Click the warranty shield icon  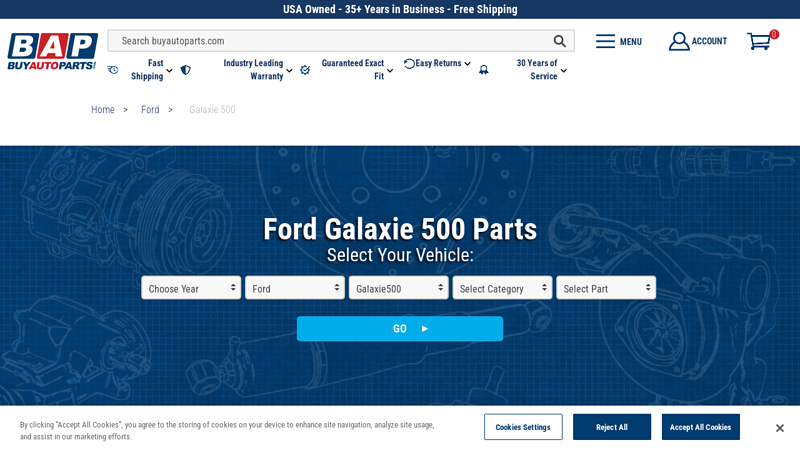click(x=186, y=70)
